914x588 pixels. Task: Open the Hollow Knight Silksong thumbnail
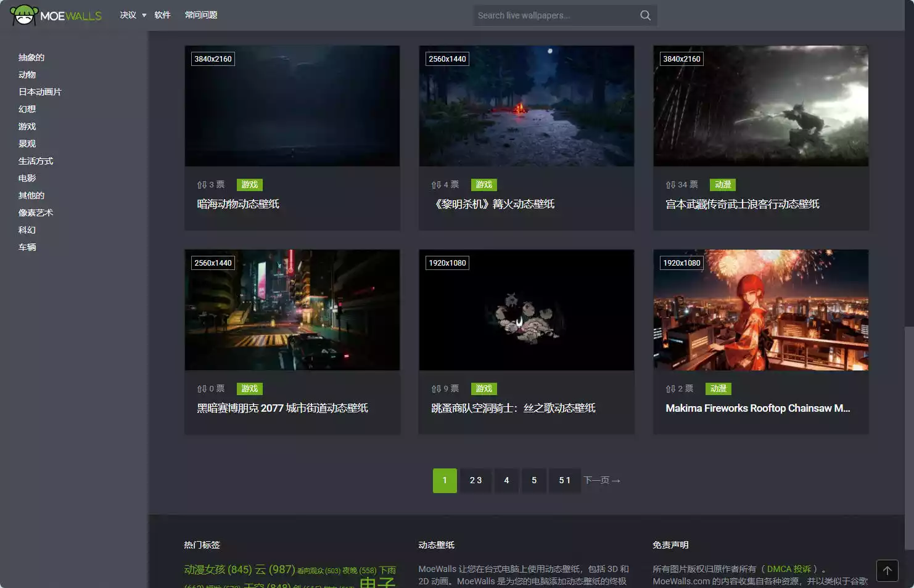[527, 310]
